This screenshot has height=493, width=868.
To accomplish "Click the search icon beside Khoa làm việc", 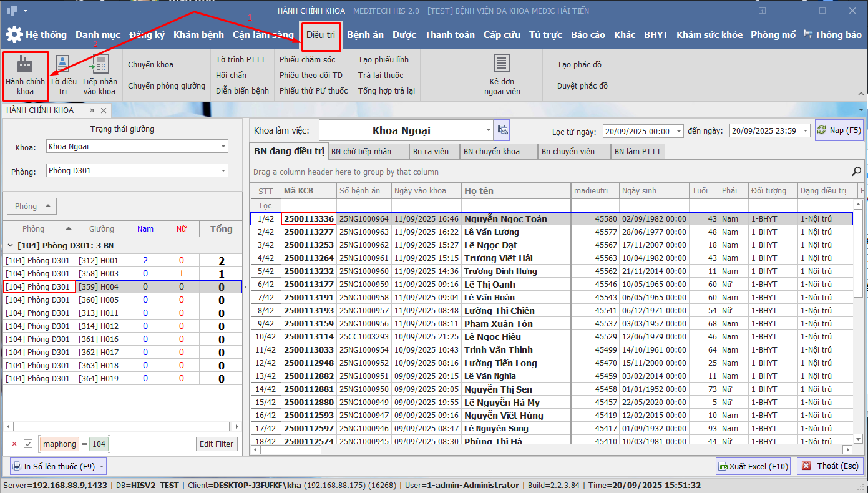I will (x=502, y=130).
